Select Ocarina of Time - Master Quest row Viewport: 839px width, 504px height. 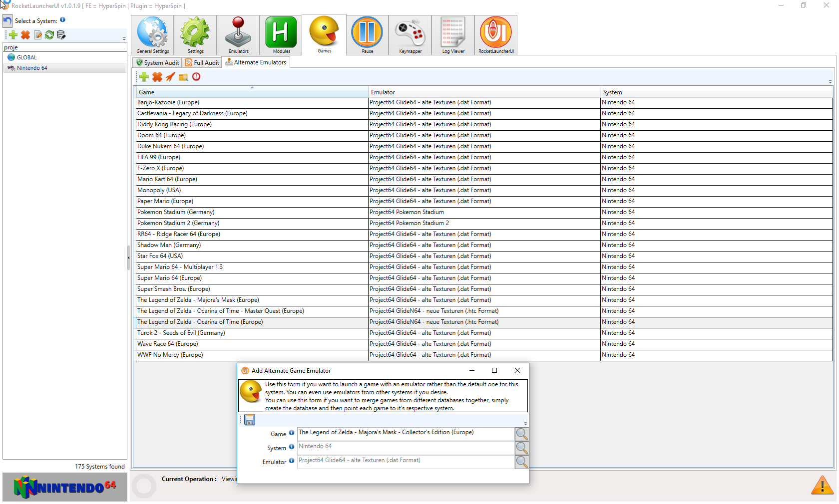(484, 311)
